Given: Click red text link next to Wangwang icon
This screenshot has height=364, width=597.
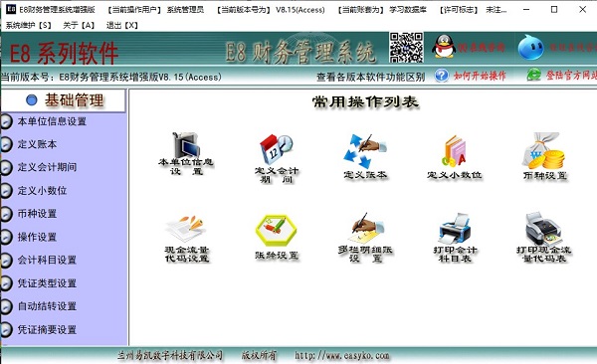Looking at the screenshot, I should tap(572, 48).
